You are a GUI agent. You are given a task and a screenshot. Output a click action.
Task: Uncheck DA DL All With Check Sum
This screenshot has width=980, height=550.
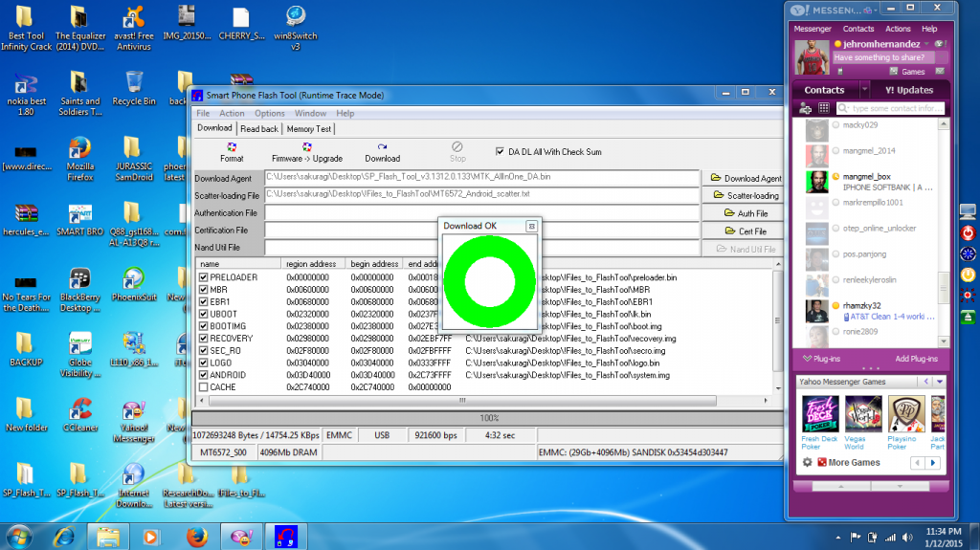[500, 151]
